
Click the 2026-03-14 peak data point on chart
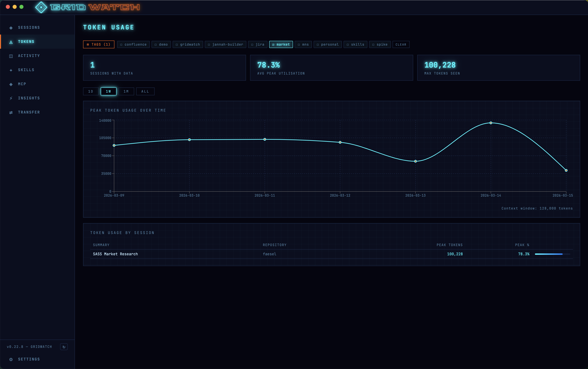coord(491,123)
